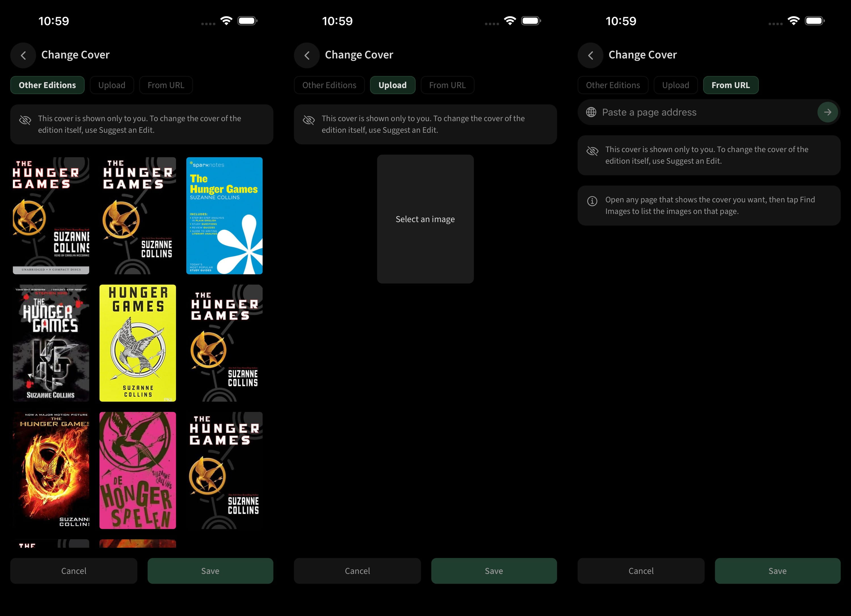
Task: Select the highlighted Upload tab
Action: [x=393, y=85]
